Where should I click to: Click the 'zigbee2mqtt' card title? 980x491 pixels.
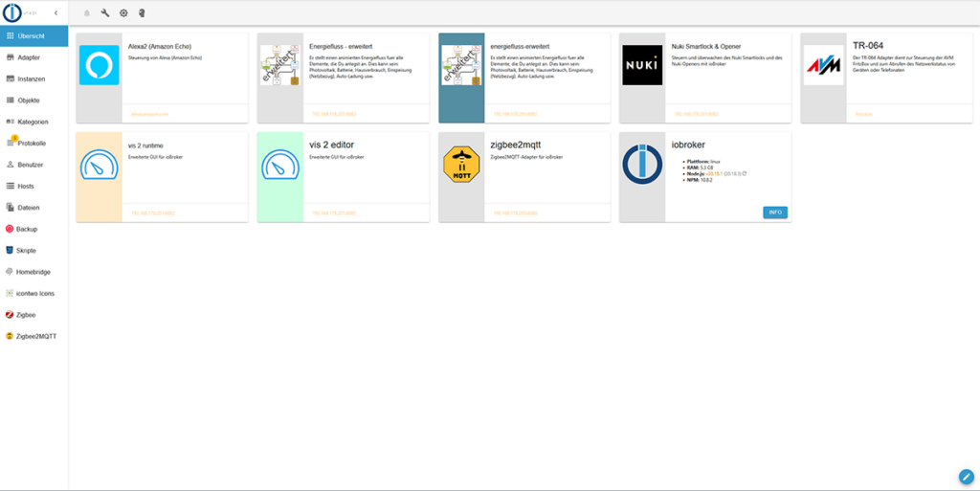516,145
